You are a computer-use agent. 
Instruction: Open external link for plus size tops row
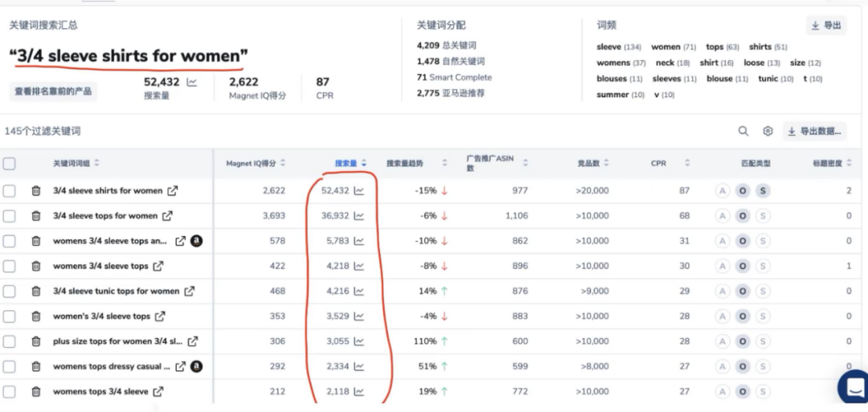(x=193, y=341)
